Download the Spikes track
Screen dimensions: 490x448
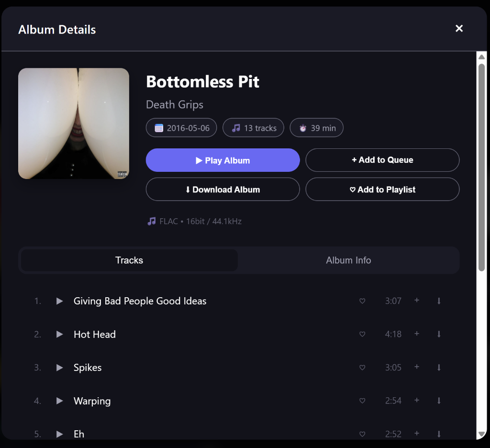[439, 368]
